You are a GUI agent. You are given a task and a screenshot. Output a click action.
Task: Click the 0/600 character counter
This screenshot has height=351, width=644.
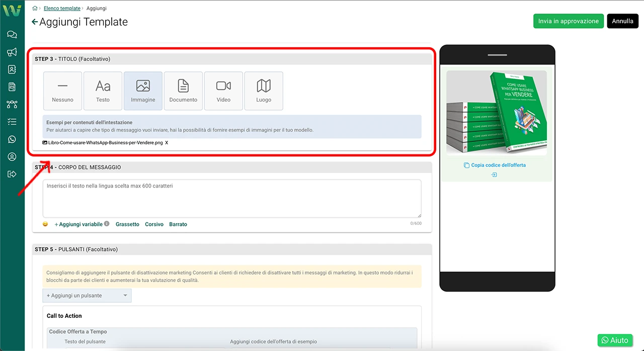click(x=416, y=224)
